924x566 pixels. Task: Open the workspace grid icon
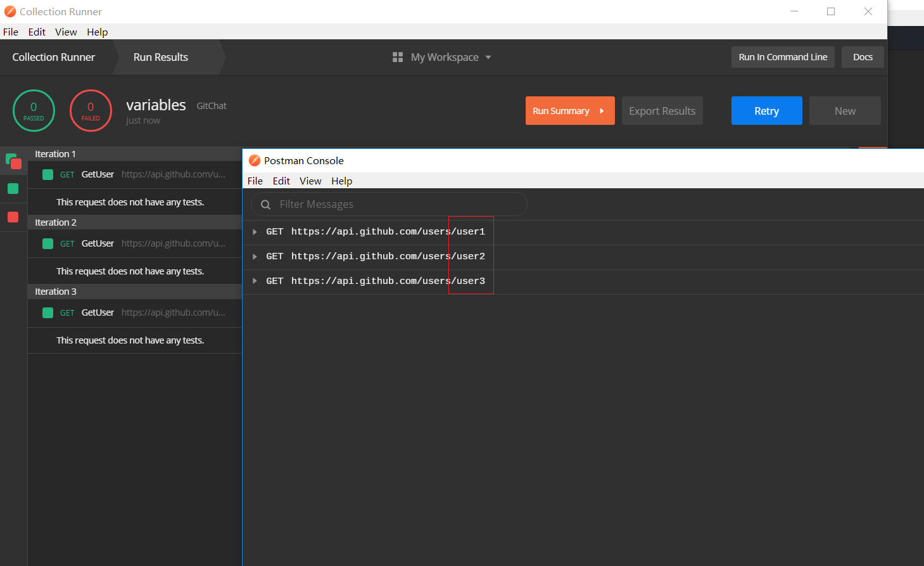click(398, 57)
